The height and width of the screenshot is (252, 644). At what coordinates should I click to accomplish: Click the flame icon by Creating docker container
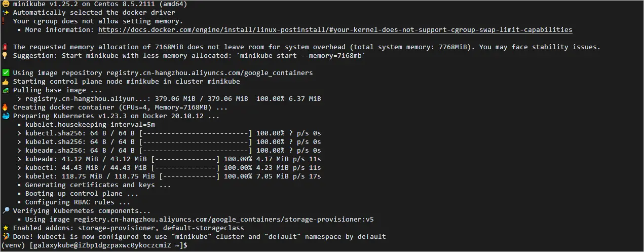(5, 107)
